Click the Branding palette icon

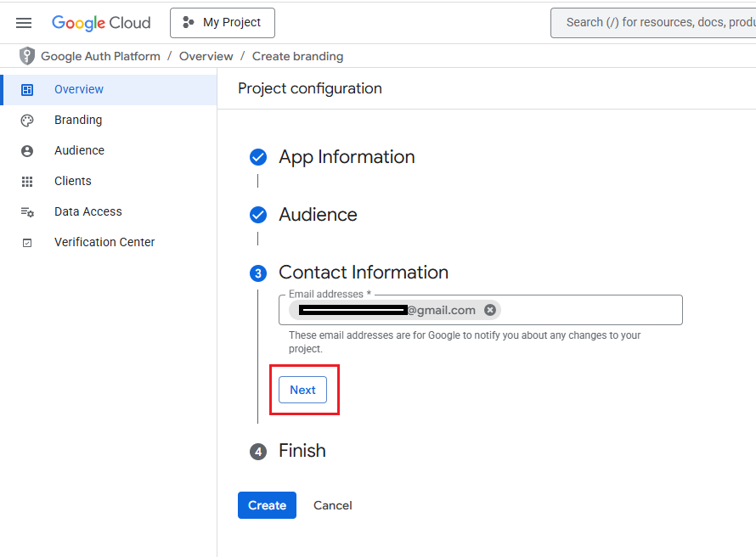click(x=27, y=121)
